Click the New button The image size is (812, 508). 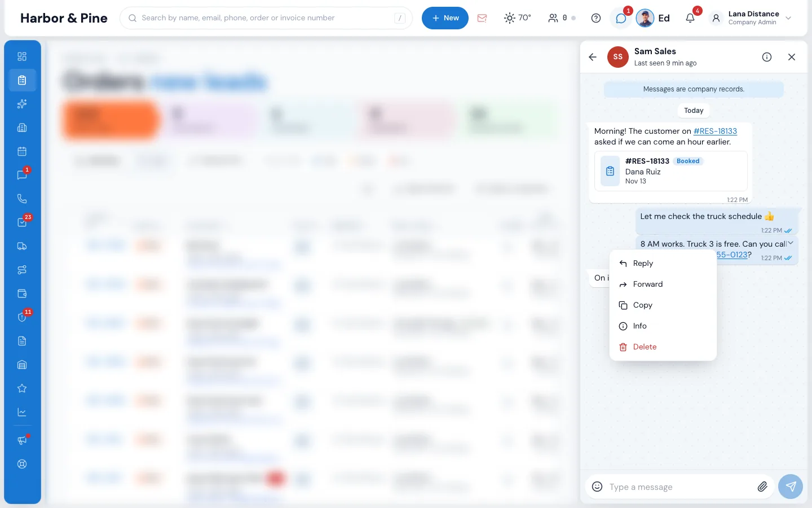[x=445, y=18]
